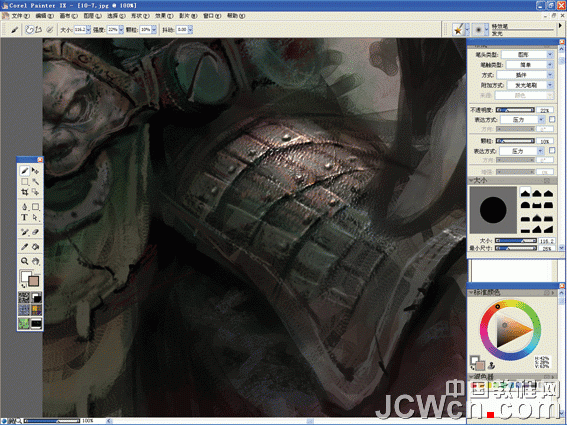Select the Eraser tool
567x425 pixels.
tap(35, 232)
